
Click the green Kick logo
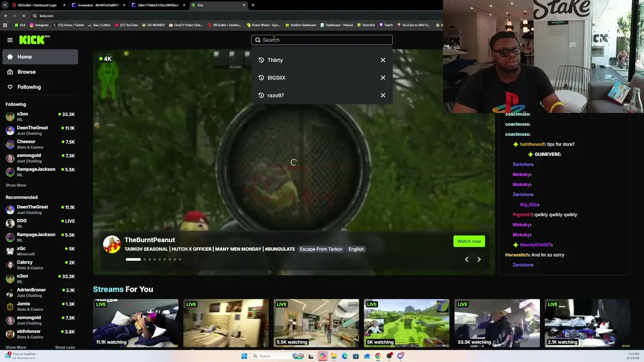point(35,40)
